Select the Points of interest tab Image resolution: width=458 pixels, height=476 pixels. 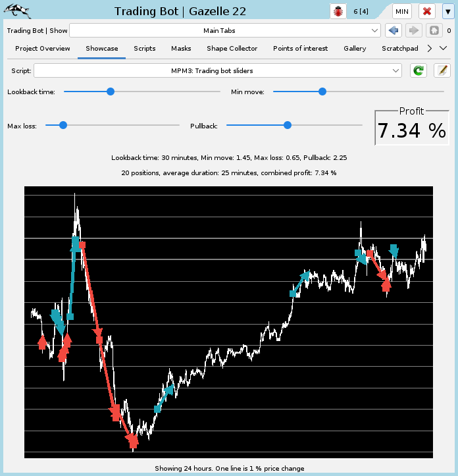[x=300, y=49]
